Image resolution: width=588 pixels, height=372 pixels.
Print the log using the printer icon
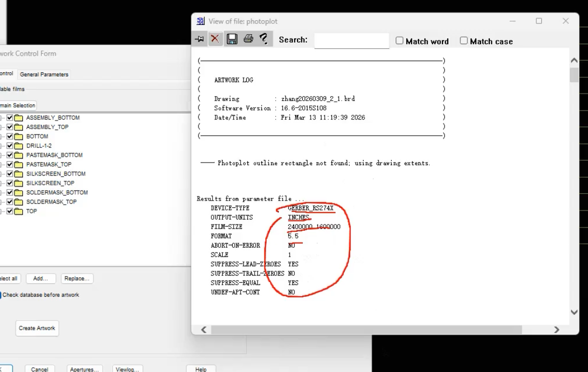coord(248,38)
